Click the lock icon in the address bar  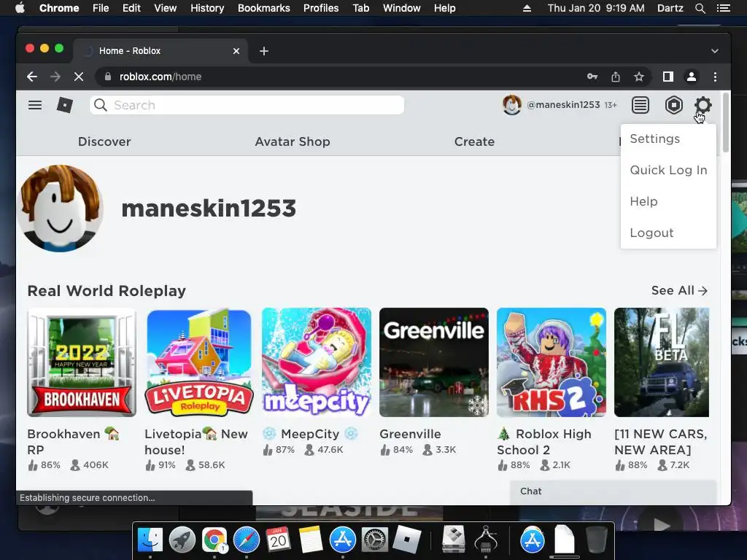(108, 77)
